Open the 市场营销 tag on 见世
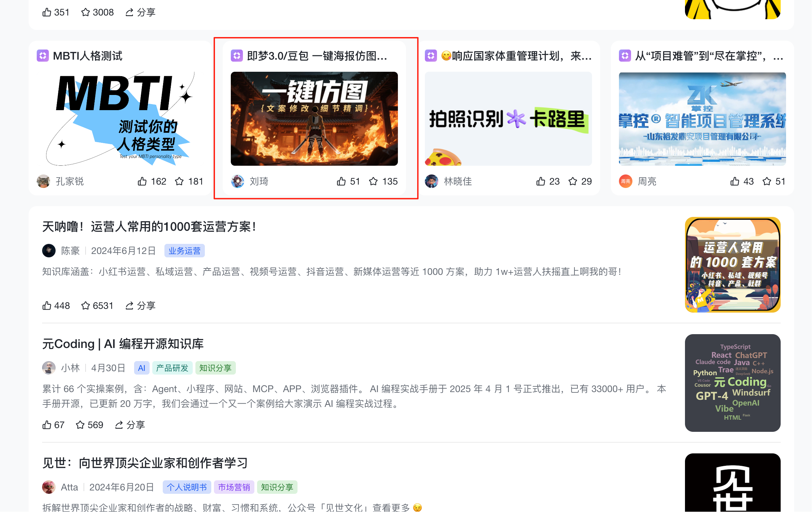Screen dimensions: 812x512 [x=234, y=487]
